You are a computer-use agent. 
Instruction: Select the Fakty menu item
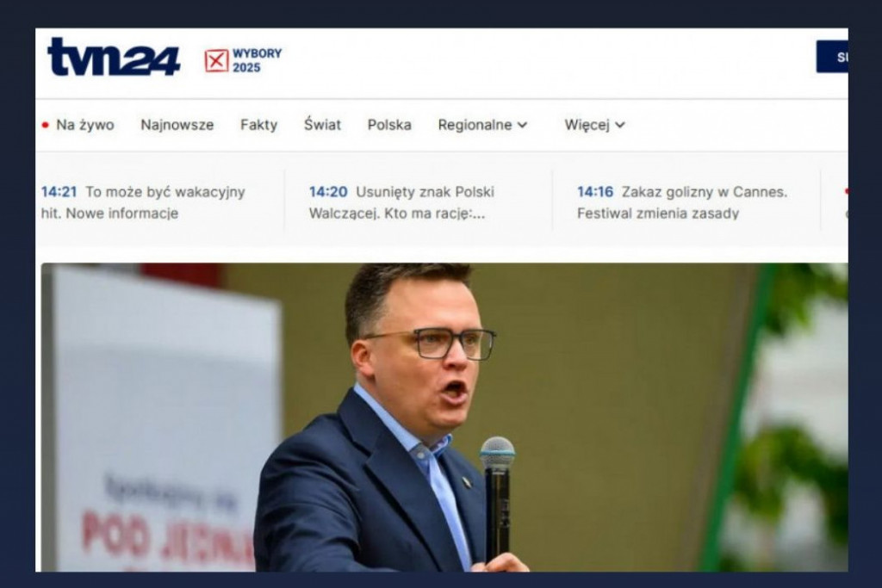coord(258,125)
